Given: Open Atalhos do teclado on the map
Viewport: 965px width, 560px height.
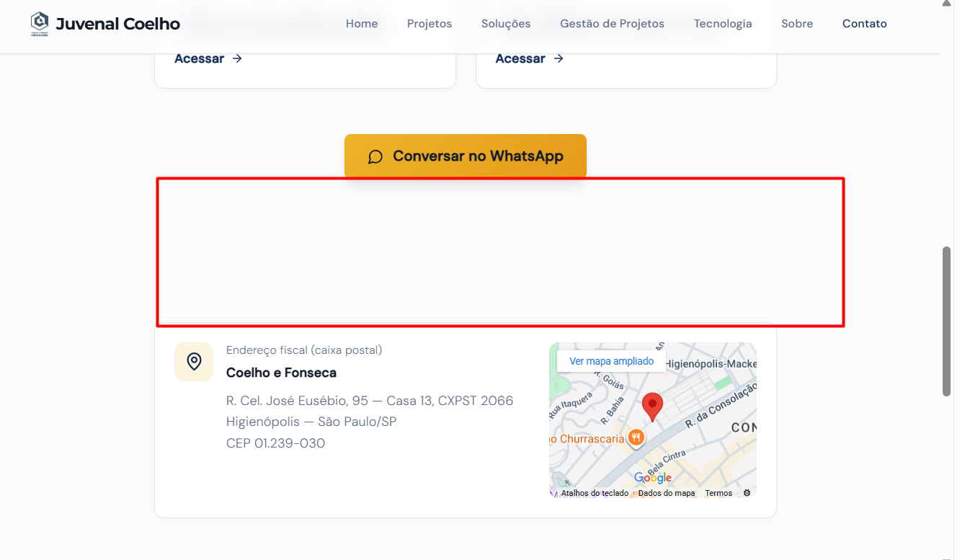Looking at the screenshot, I should click(x=595, y=493).
